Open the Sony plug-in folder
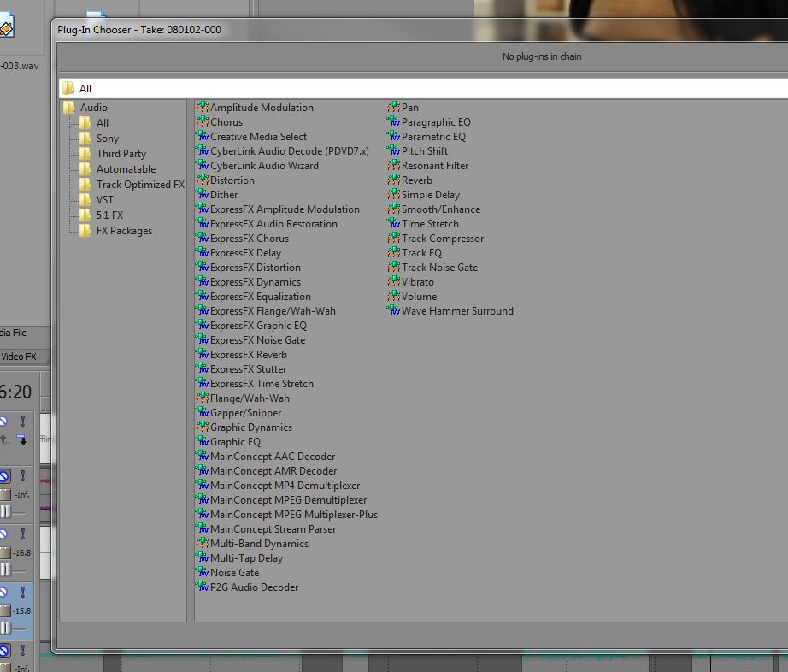 point(107,139)
